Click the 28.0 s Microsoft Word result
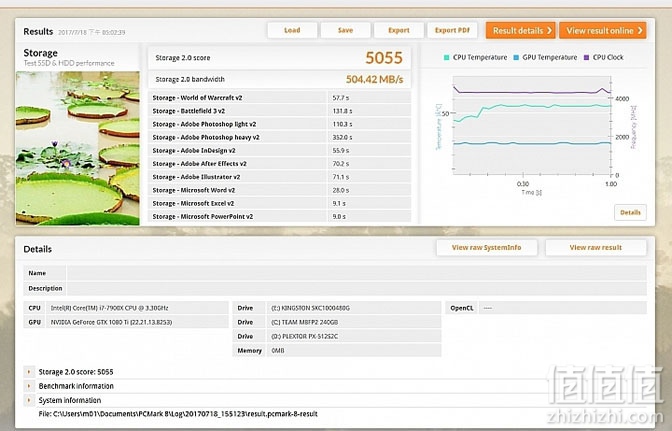672x431 pixels. click(341, 190)
